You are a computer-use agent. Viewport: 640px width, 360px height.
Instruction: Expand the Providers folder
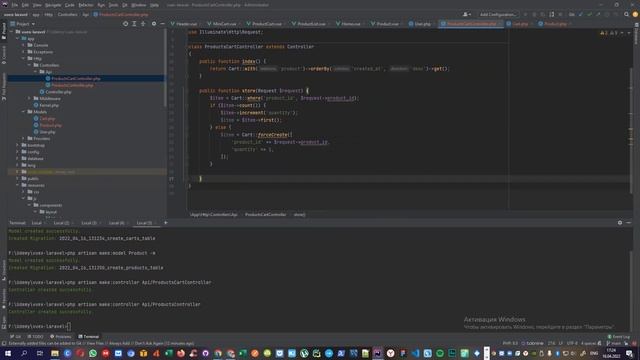(24, 138)
